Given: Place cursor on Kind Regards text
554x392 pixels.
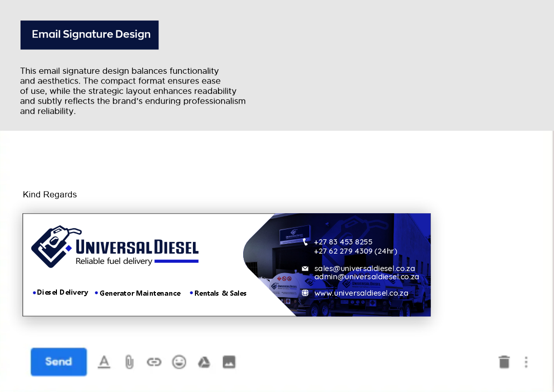Looking at the screenshot, I should click(x=50, y=195).
